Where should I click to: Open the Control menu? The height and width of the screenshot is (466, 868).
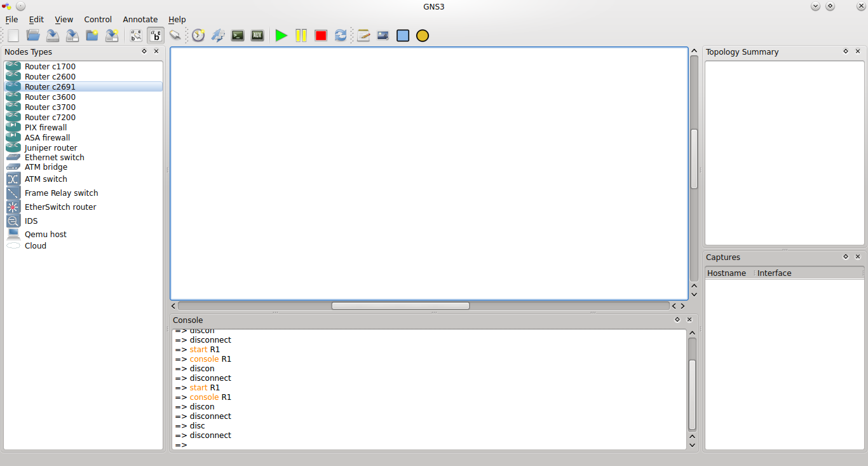point(98,19)
